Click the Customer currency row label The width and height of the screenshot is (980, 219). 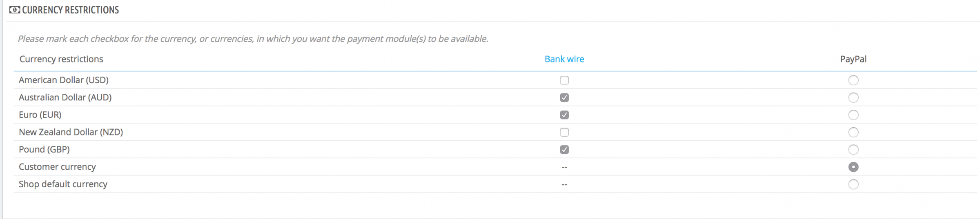click(57, 167)
